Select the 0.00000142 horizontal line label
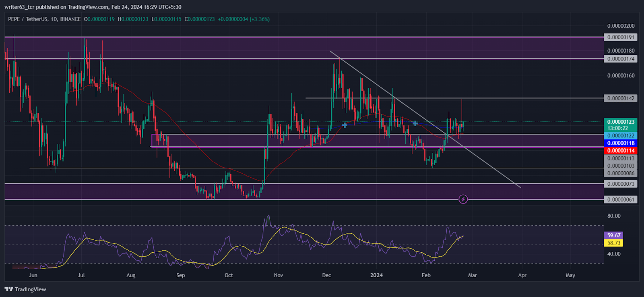 (621, 98)
